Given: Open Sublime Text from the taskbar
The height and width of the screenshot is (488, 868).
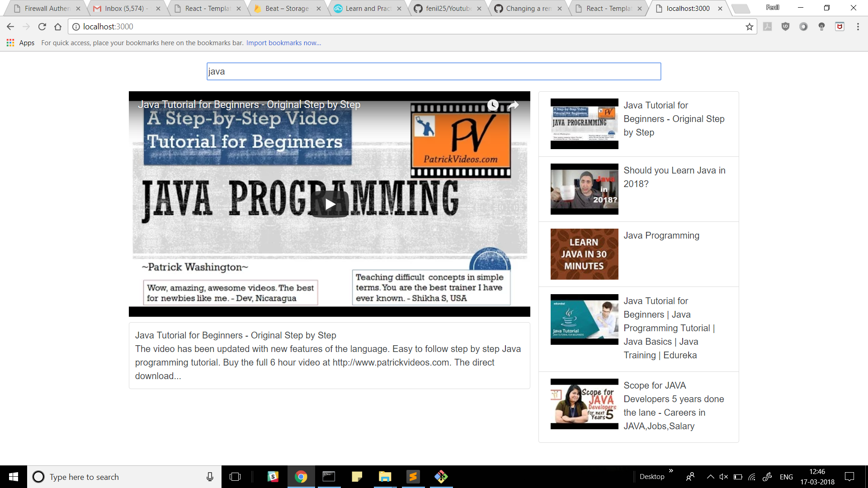Looking at the screenshot, I should click(413, 477).
